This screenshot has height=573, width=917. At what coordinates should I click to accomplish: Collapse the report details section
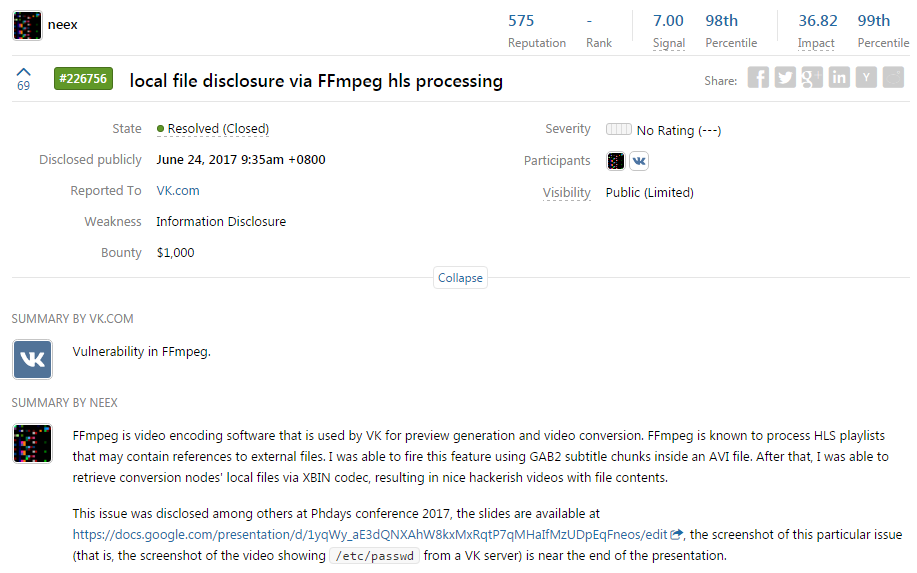click(x=460, y=278)
